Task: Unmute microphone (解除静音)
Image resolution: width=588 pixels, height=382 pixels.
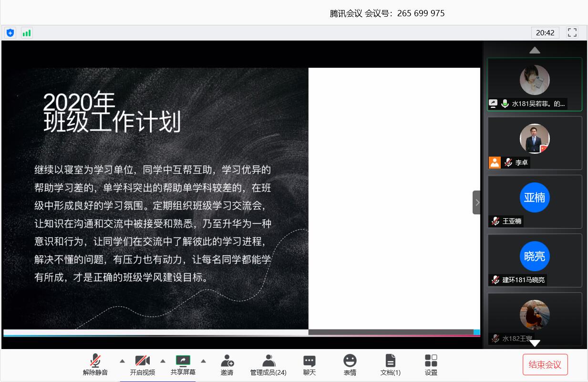Action: [95, 365]
